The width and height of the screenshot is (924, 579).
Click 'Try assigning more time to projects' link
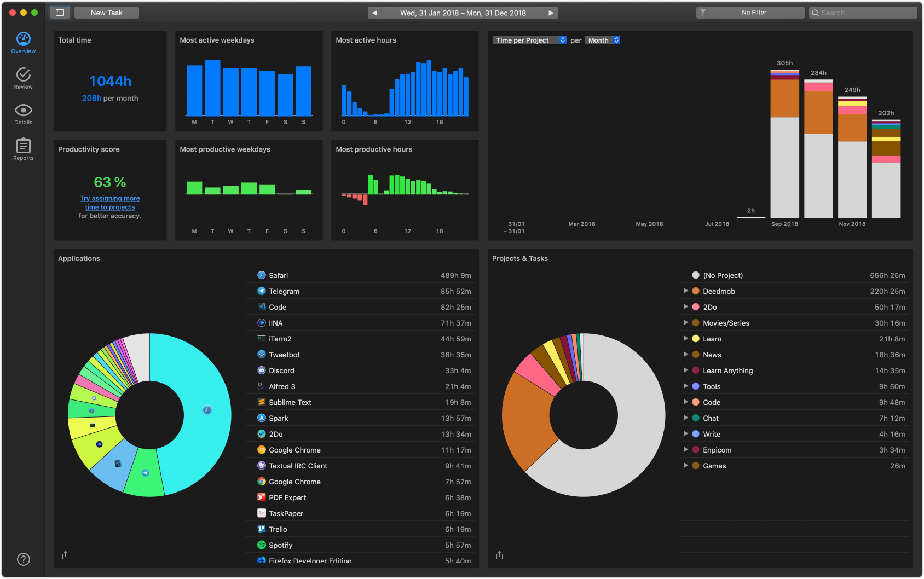coord(110,202)
